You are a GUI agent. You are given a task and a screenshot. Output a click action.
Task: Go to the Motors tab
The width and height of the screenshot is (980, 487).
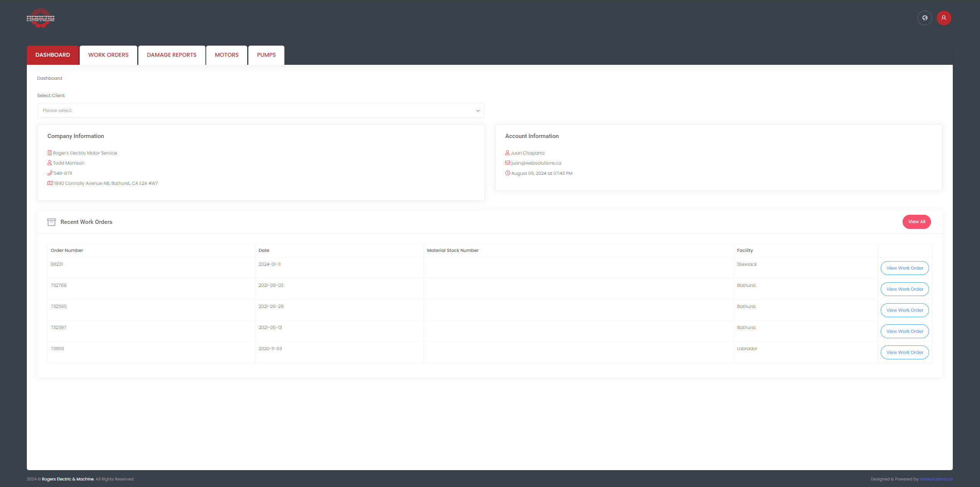click(x=227, y=55)
